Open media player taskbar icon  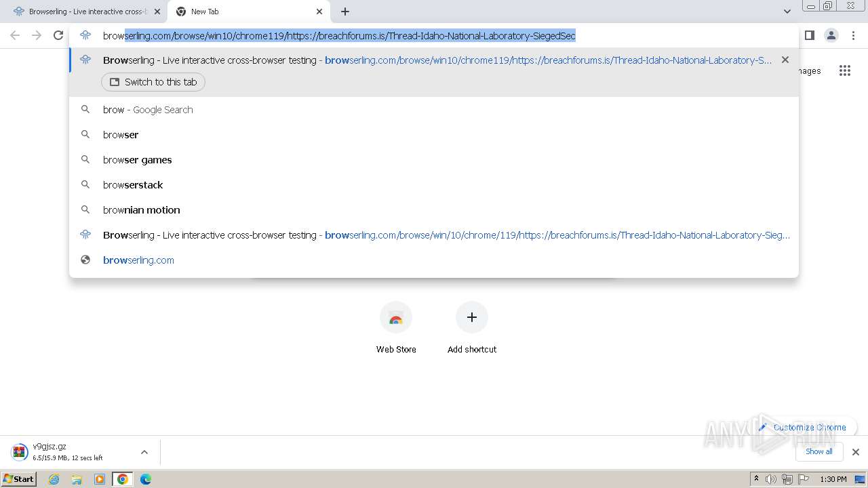pos(100,479)
